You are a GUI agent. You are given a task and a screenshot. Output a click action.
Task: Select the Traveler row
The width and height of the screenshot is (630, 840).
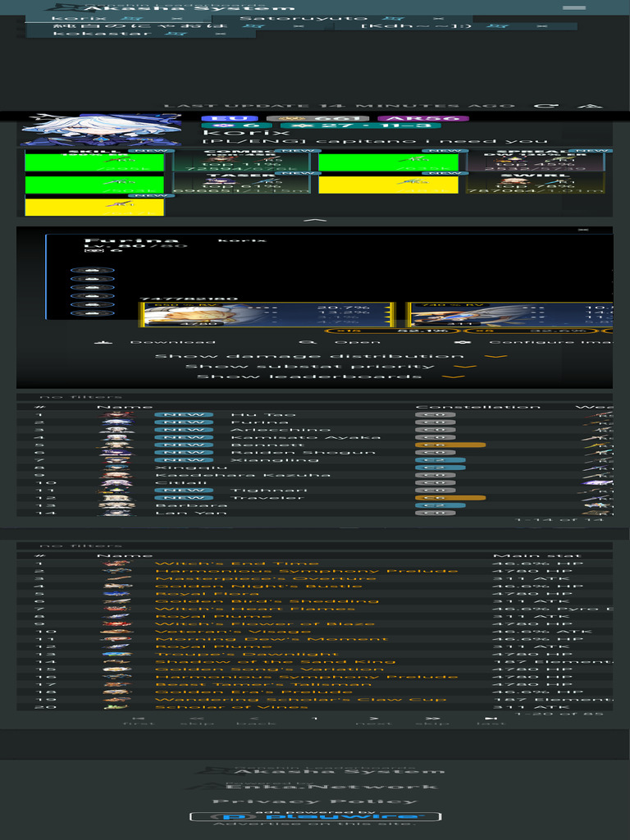pyautogui.click(x=314, y=498)
